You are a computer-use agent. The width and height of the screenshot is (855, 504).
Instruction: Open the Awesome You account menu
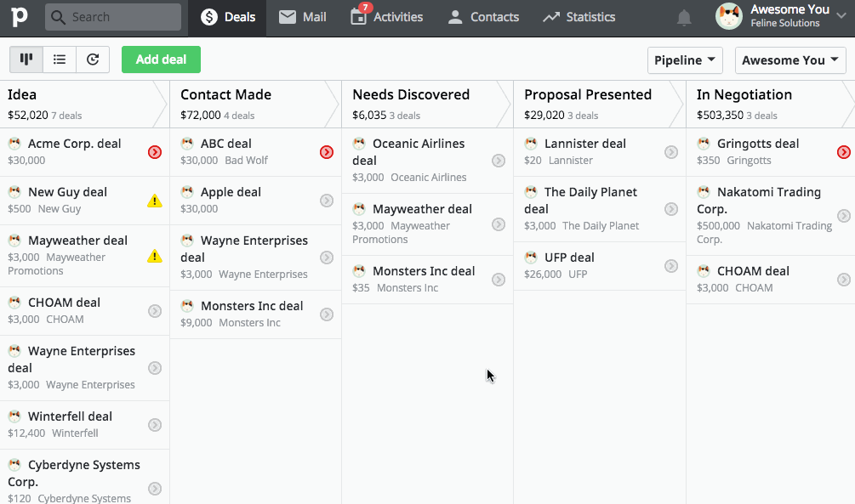pyautogui.click(x=781, y=16)
